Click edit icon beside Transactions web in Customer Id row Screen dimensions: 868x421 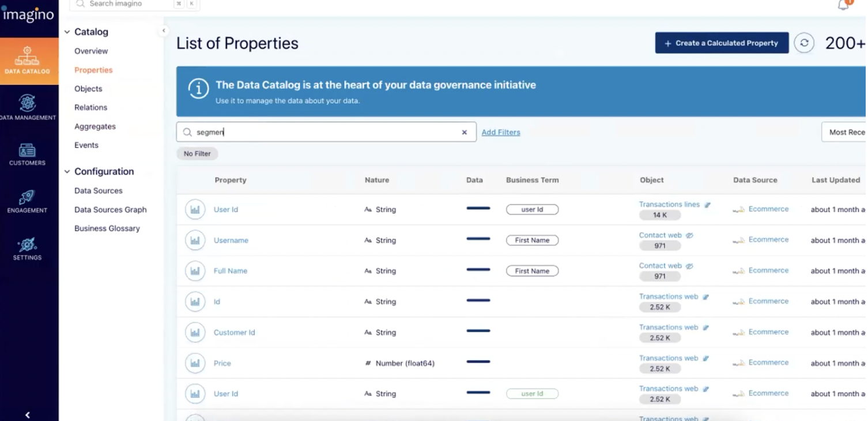(x=705, y=328)
